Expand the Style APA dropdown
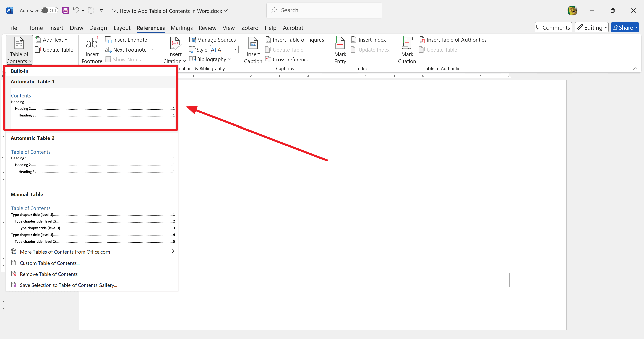 click(236, 50)
